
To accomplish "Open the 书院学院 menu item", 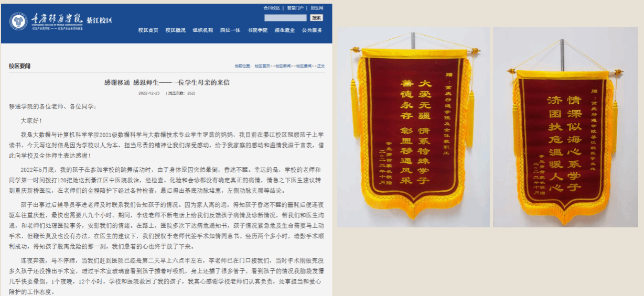I will tap(257, 30).
